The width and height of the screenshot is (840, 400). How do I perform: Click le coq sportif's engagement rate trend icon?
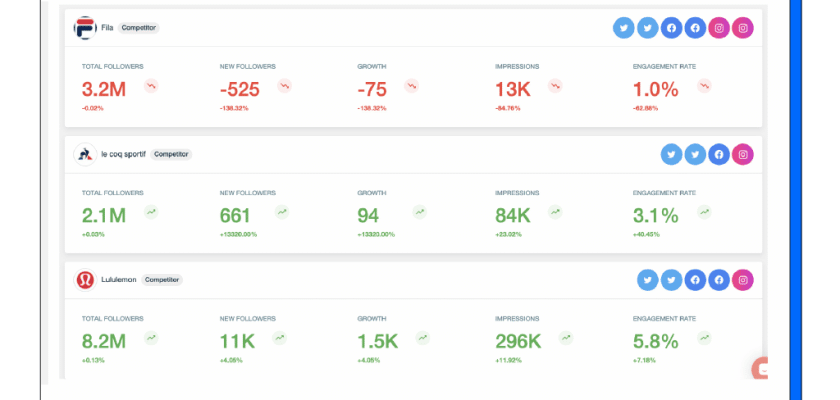(x=704, y=212)
